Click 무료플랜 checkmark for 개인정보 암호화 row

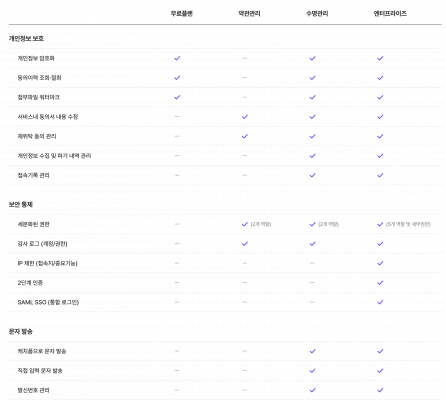point(177,58)
